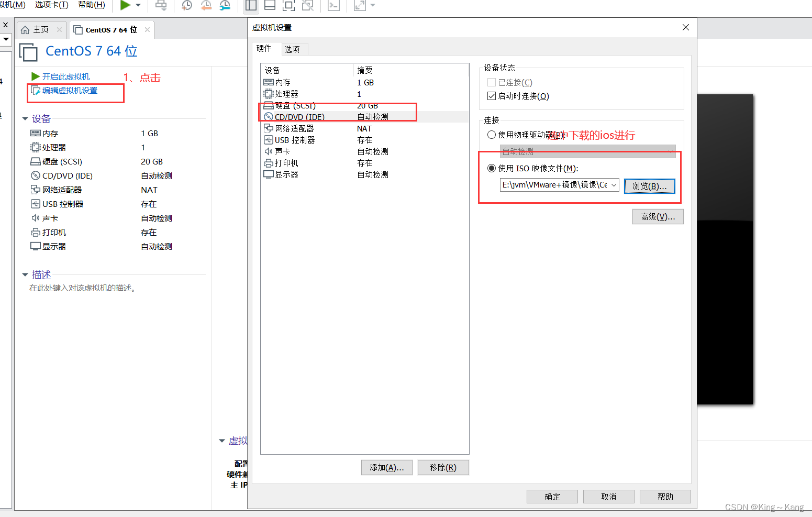Close the CentOS 7 64 位 tab
Viewport: 812px width, 517px height.
pyautogui.click(x=148, y=30)
